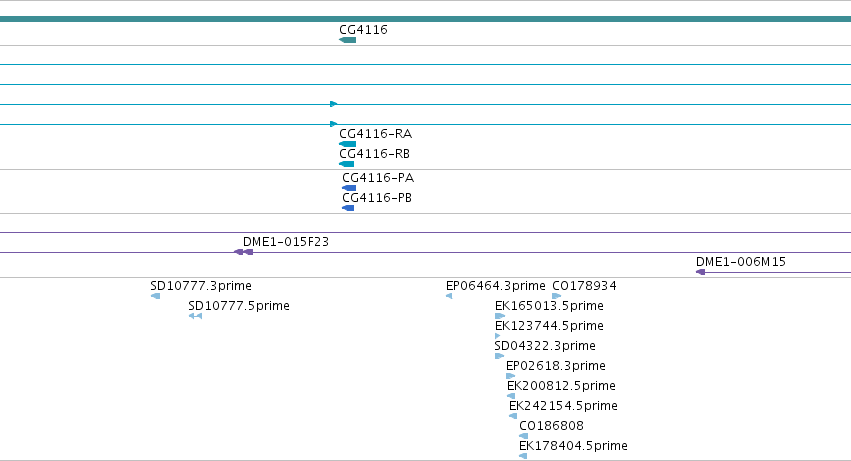
Task: Select the CG4116 gene feature arrow
Action: pyautogui.click(x=347, y=40)
